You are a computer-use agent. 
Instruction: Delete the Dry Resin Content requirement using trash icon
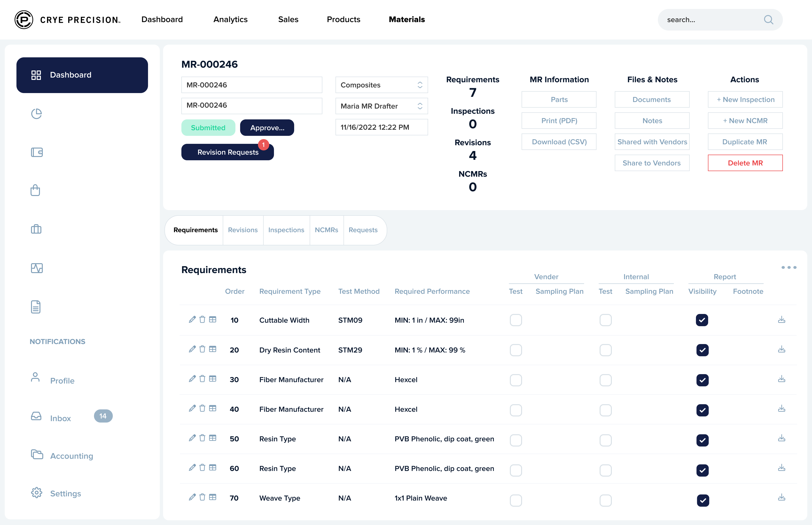point(202,349)
